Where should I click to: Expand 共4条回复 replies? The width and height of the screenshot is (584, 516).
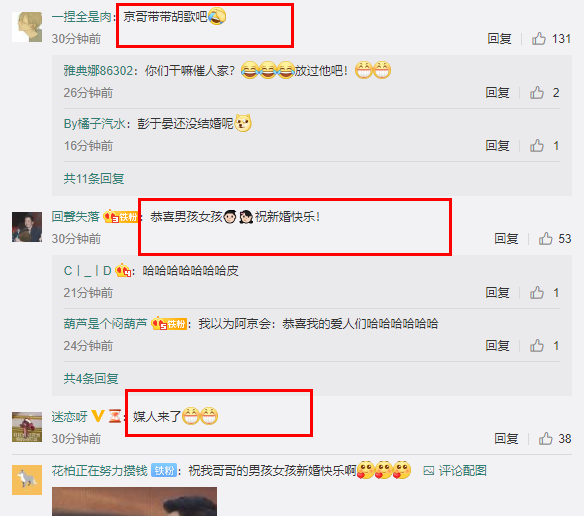pos(91,379)
